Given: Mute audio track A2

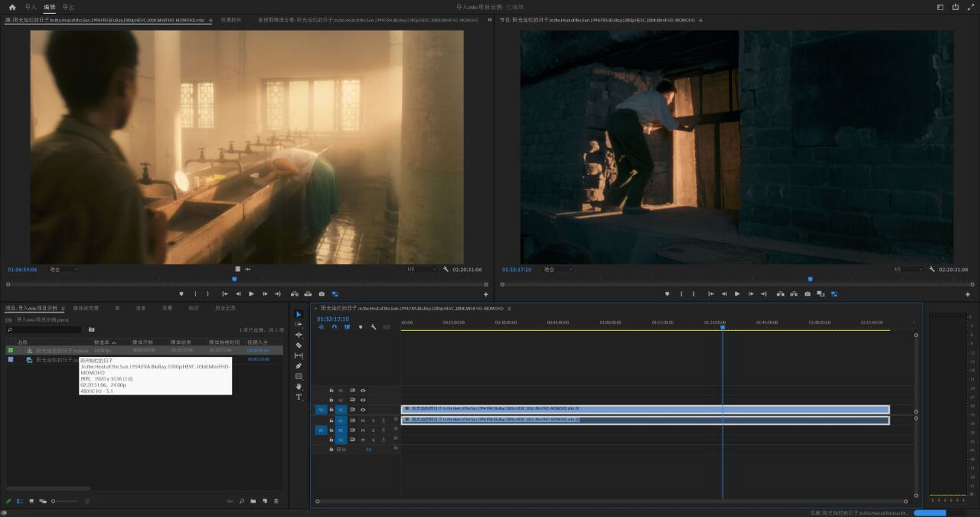Looking at the screenshot, I should pyautogui.click(x=363, y=430).
